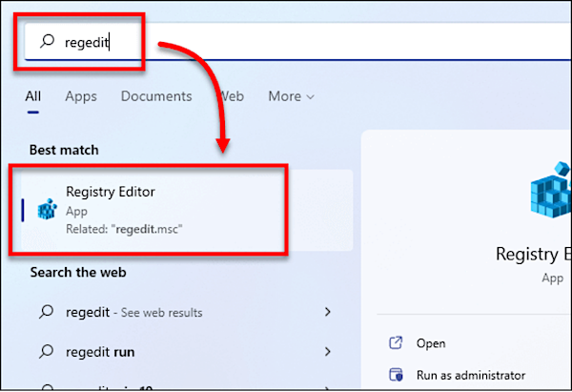Open the 'regedit - See web results' suggestion

point(133,313)
